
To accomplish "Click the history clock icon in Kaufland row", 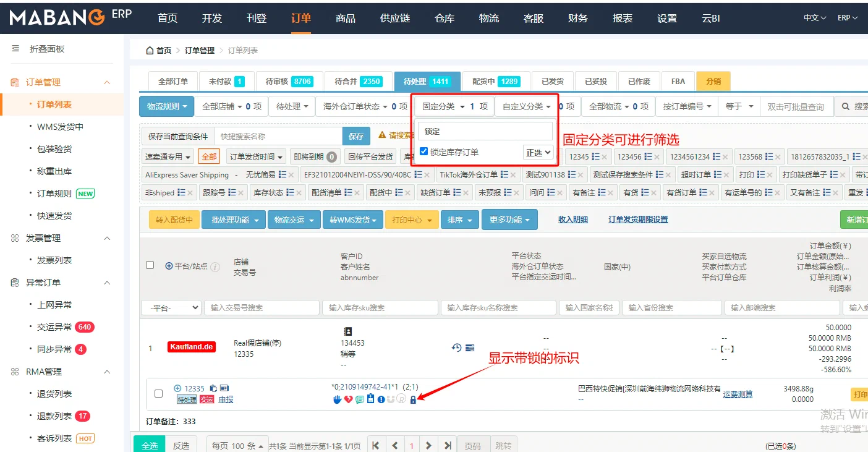I will (x=457, y=348).
